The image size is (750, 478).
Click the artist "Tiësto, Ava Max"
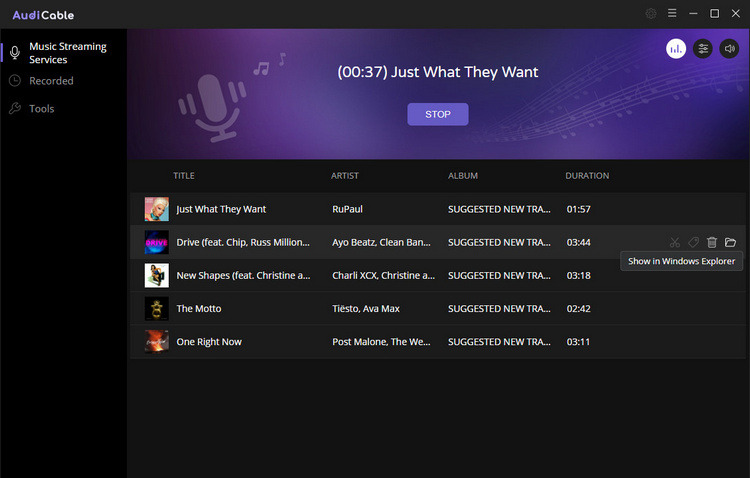point(366,309)
